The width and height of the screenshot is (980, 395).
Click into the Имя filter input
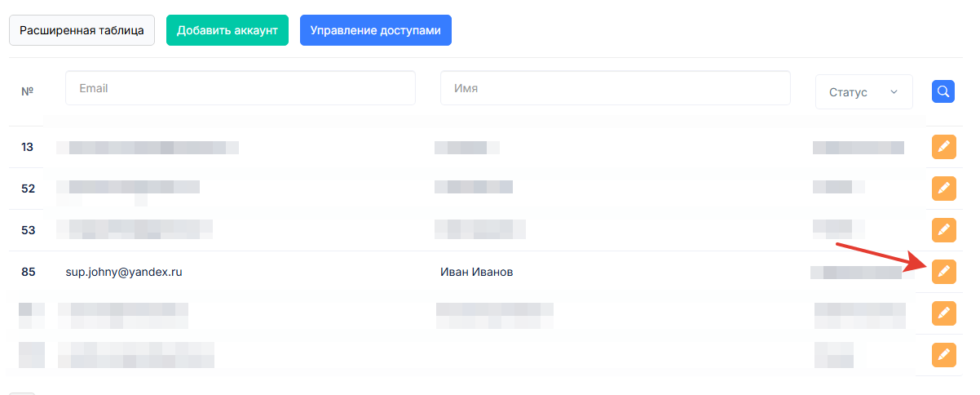click(x=615, y=88)
